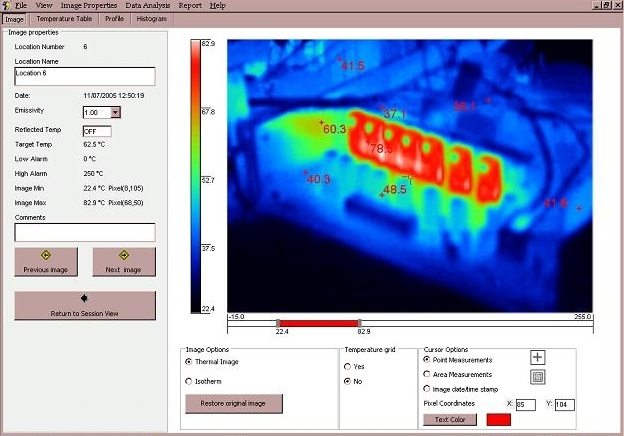Image resolution: width=624 pixels, height=436 pixels.
Task: Select Image date/time stamp option
Action: pos(427,389)
